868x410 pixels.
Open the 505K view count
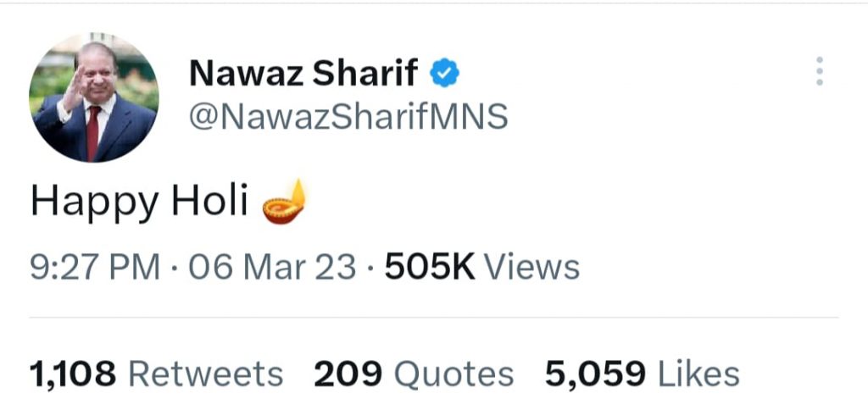(430, 267)
